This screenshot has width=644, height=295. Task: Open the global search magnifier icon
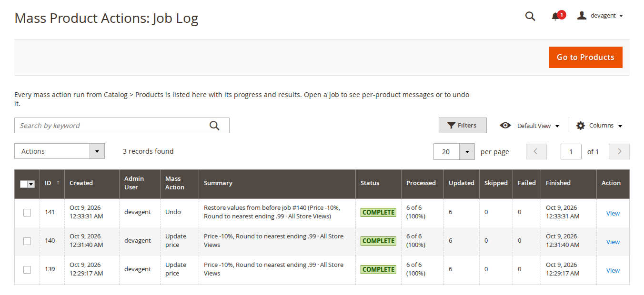point(530,16)
